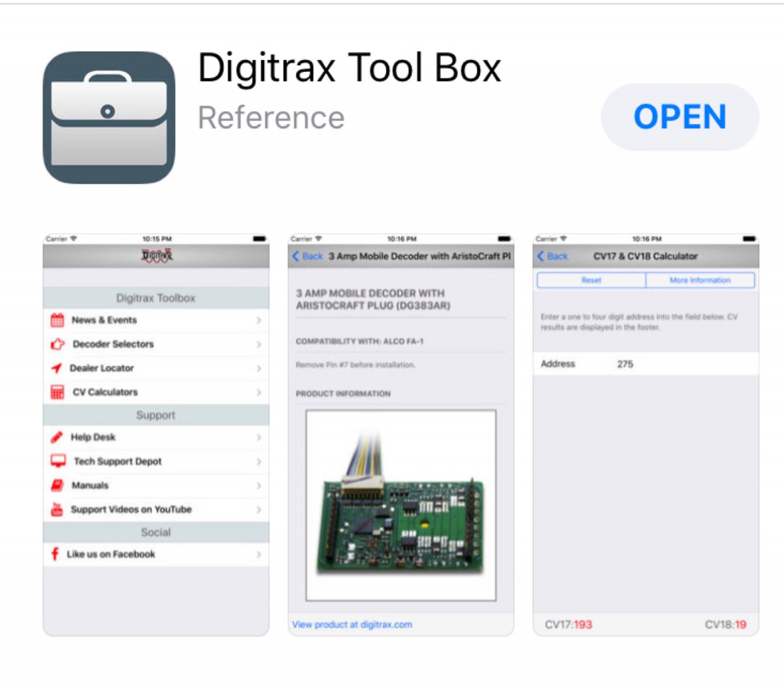Open the CV Calculators menu entry

point(156,392)
